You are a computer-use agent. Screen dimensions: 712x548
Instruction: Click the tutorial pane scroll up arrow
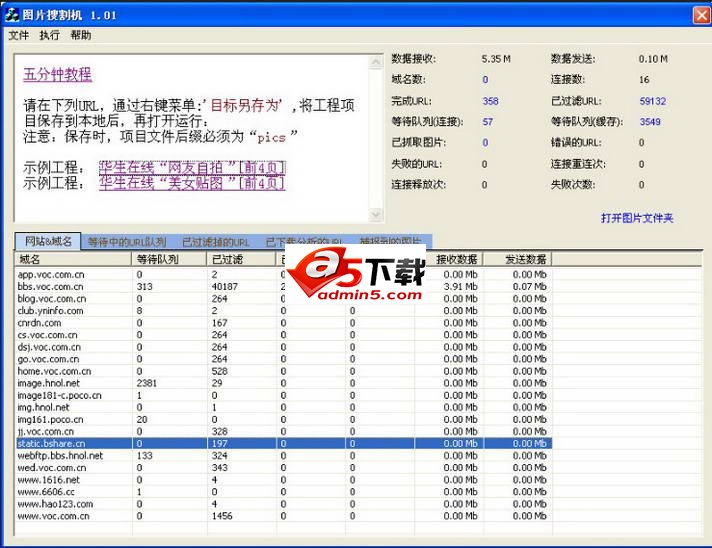(x=376, y=62)
